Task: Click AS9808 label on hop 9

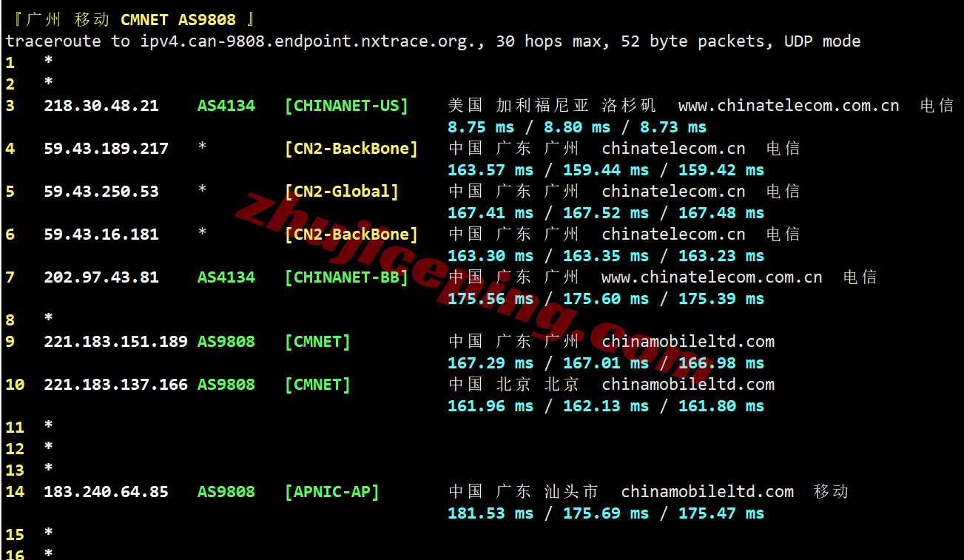Action: click(x=226, y=342)
